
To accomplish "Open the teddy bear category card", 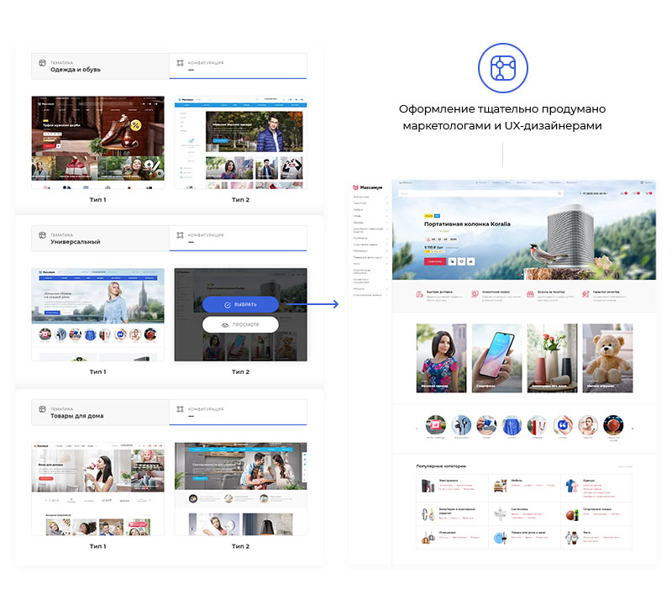I will (608, 359).
